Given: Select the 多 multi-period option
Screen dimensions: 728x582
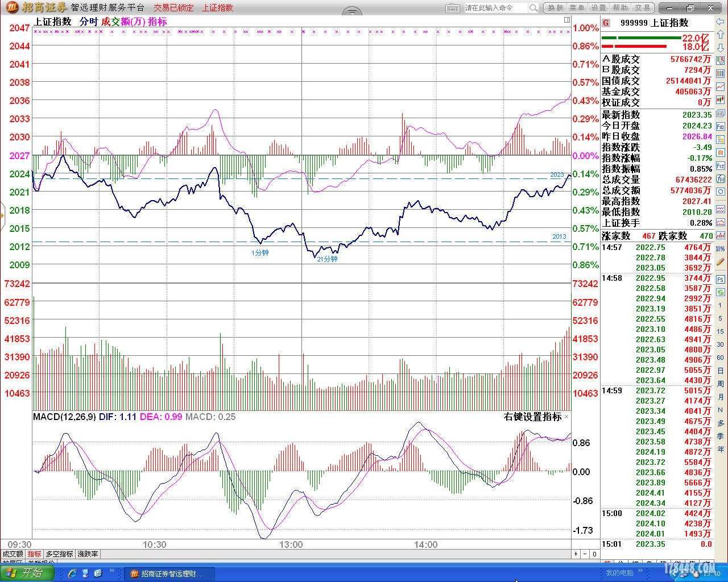Looking at the screenshot, I should click(x=720, y=423).
